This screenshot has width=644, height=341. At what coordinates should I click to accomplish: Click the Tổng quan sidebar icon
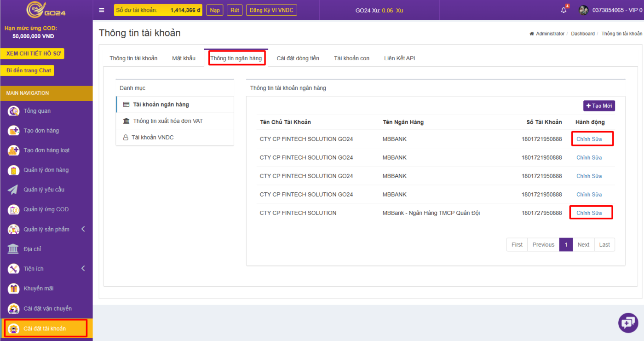coord(14,111)
